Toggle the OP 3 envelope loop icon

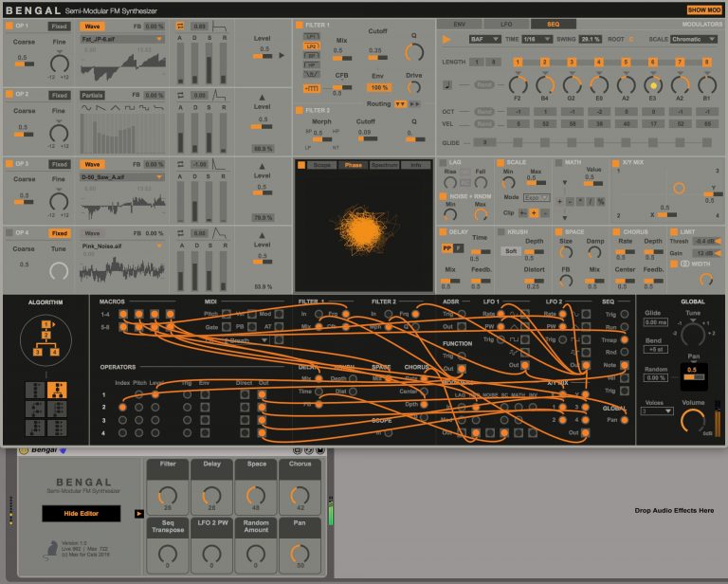point(180,164)
